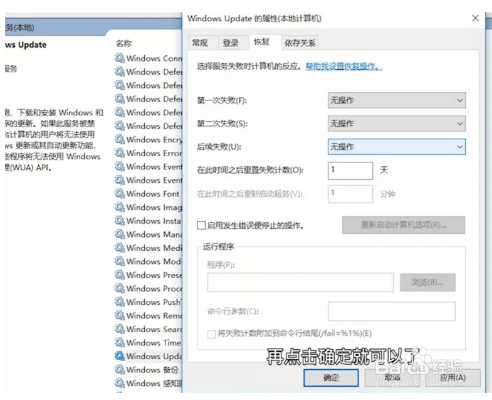Click gear icon of Windows Time service
The width and height of the screenshot is (492, 400).
pyautogui.click(x=120, y=342)
